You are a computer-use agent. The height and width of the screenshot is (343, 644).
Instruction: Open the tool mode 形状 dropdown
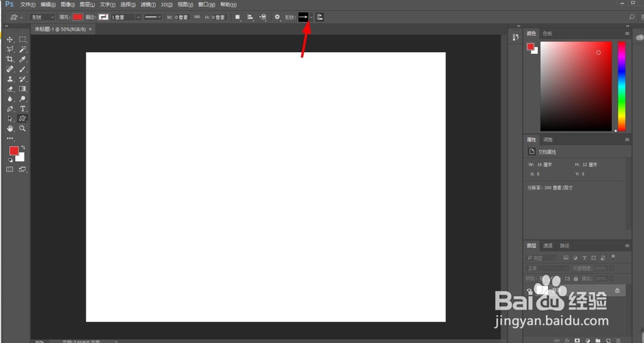(x=43, y=17)
